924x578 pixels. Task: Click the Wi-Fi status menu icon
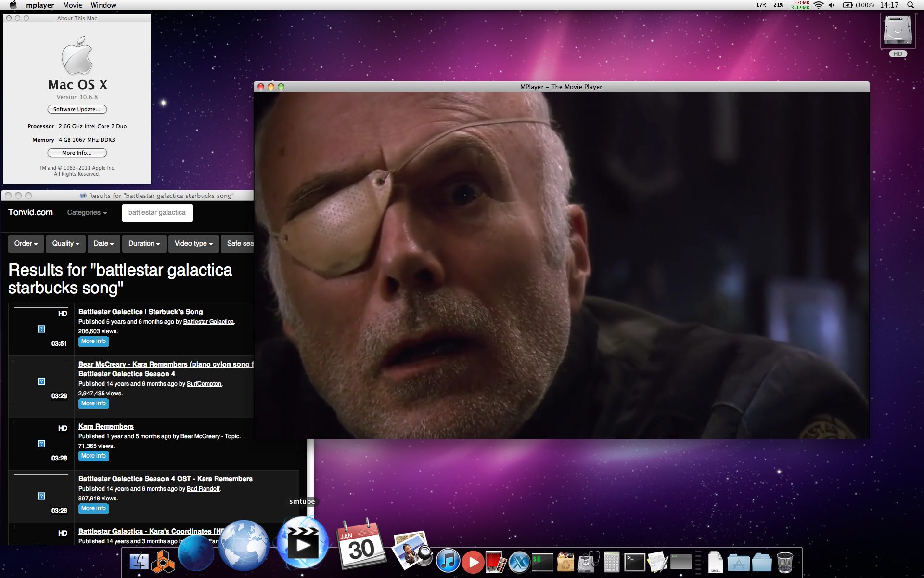pos(819,5)
